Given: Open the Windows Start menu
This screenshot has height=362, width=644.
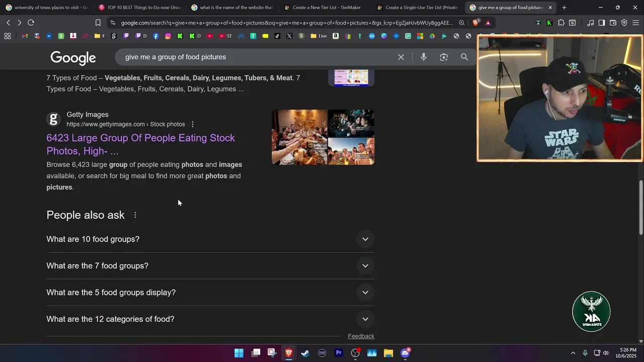Looking at the screenshot, I should (239, 353).
